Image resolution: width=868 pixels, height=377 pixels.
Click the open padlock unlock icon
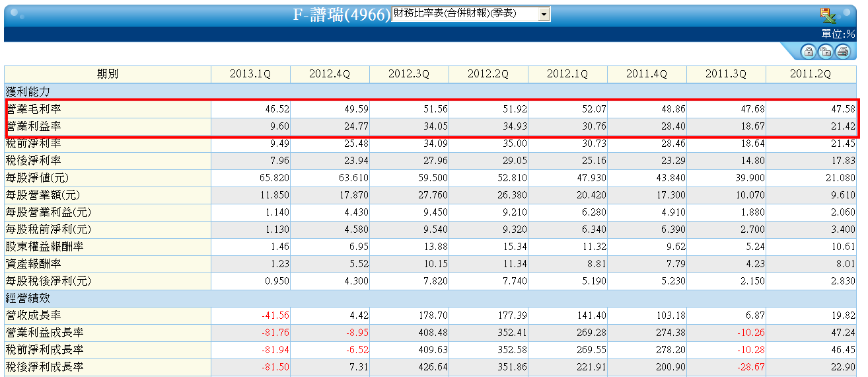coord(824,52)
